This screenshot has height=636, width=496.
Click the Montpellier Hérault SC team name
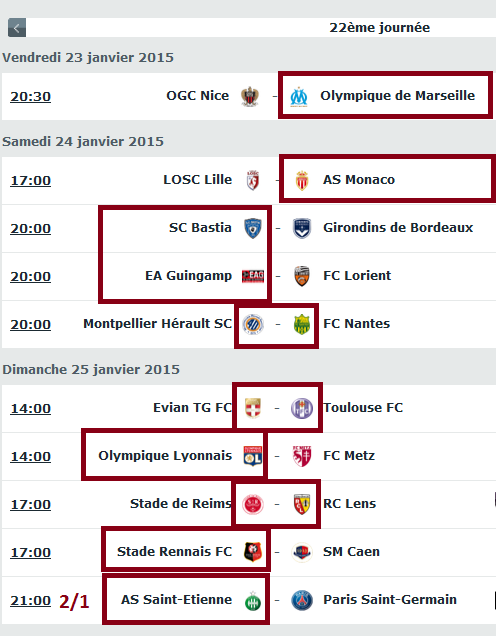(157, 324)
